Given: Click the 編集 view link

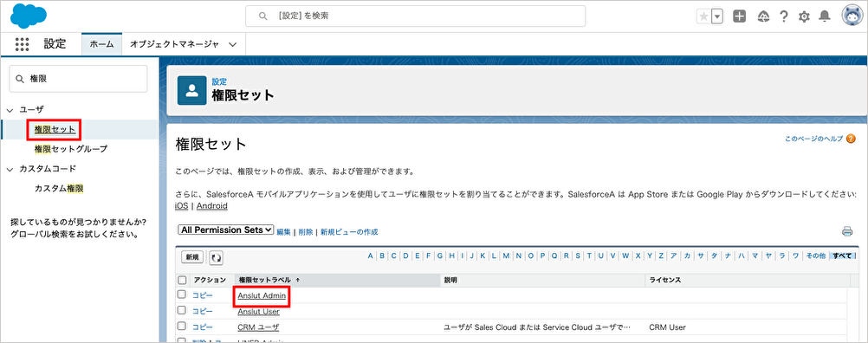Looking at the screenshot, I should point(283,232).
